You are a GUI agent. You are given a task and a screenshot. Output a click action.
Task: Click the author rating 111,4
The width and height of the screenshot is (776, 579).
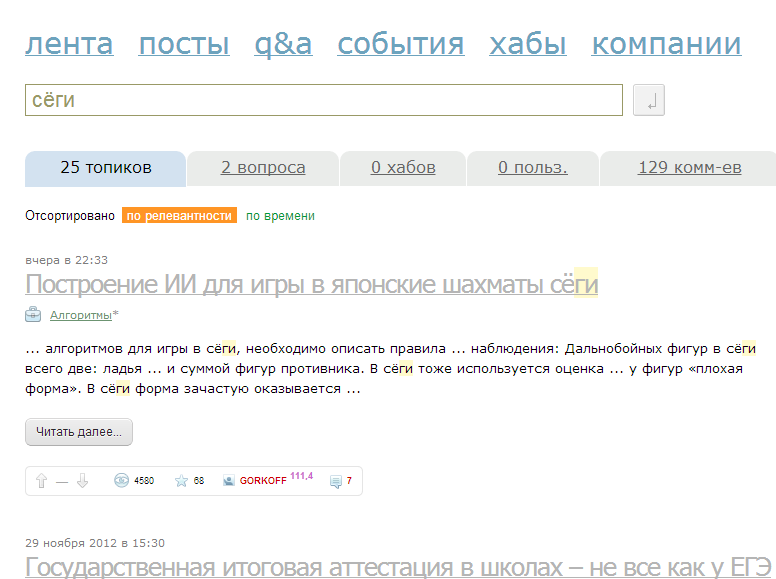[x=301, y=476]
